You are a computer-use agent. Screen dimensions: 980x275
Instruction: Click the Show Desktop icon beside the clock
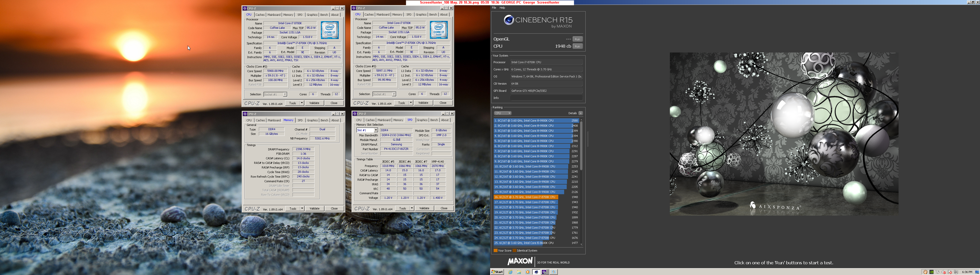click(977, 272)
